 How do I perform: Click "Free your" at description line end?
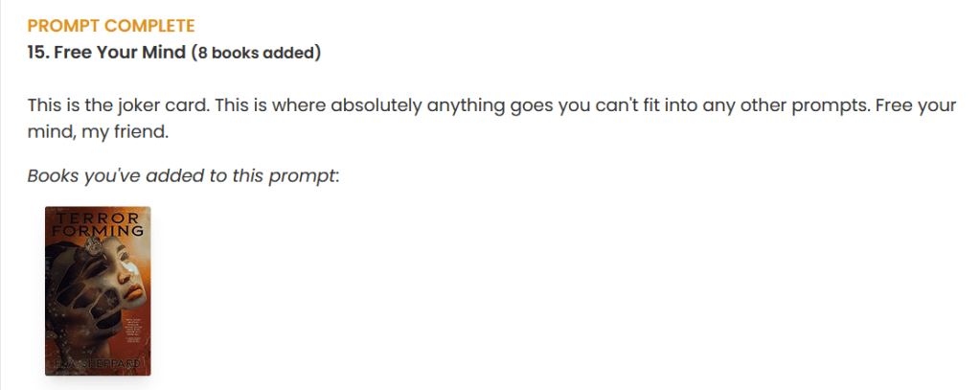pos(919,105)
